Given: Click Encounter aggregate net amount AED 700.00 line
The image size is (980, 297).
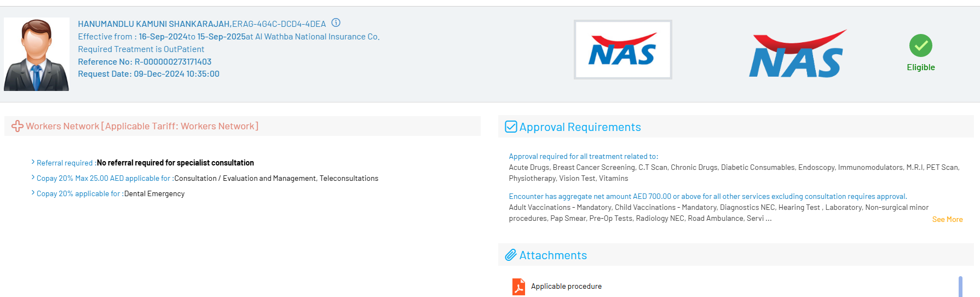Looking at the screenshot, I should 708,197.
